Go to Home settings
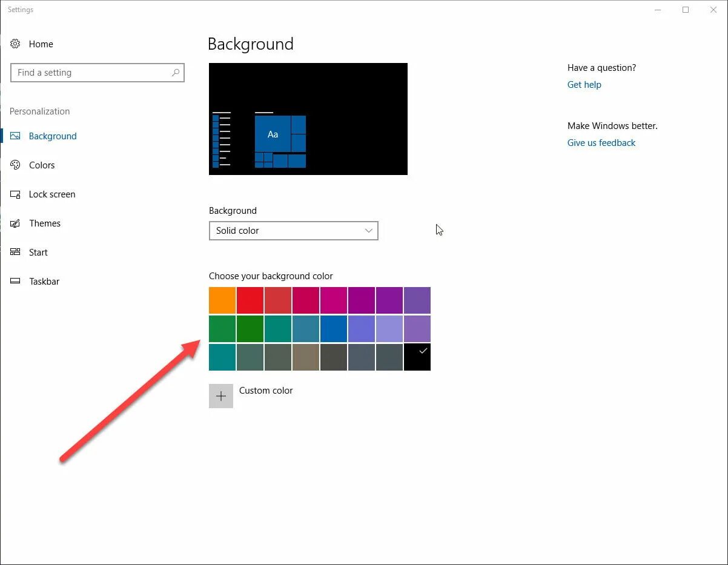Viewport: 728px width, 565px height. [x=41, y=44]
